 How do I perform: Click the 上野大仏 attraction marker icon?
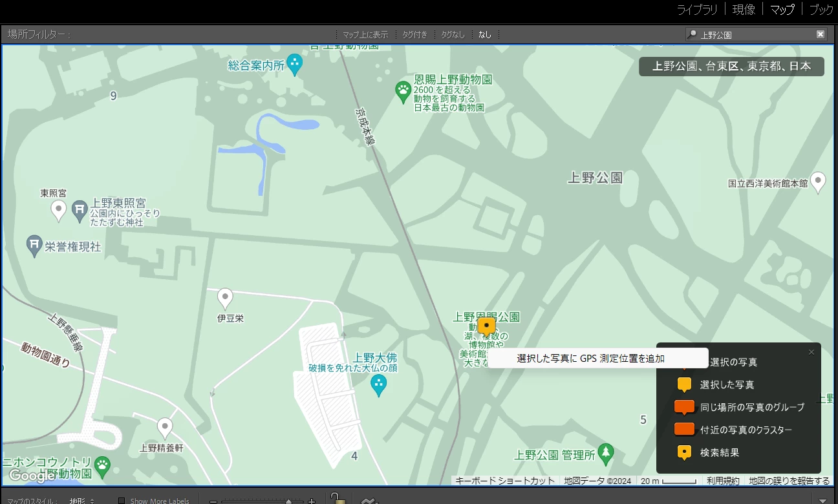[379, 386]
